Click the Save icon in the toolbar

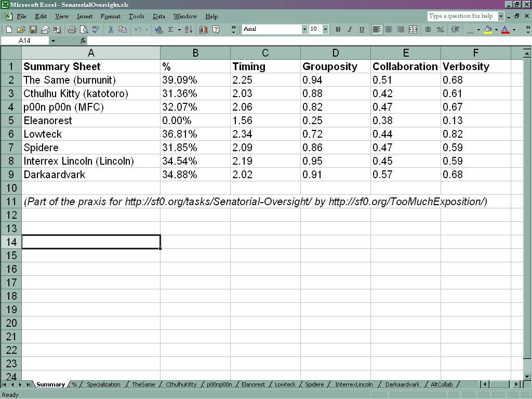33,30
